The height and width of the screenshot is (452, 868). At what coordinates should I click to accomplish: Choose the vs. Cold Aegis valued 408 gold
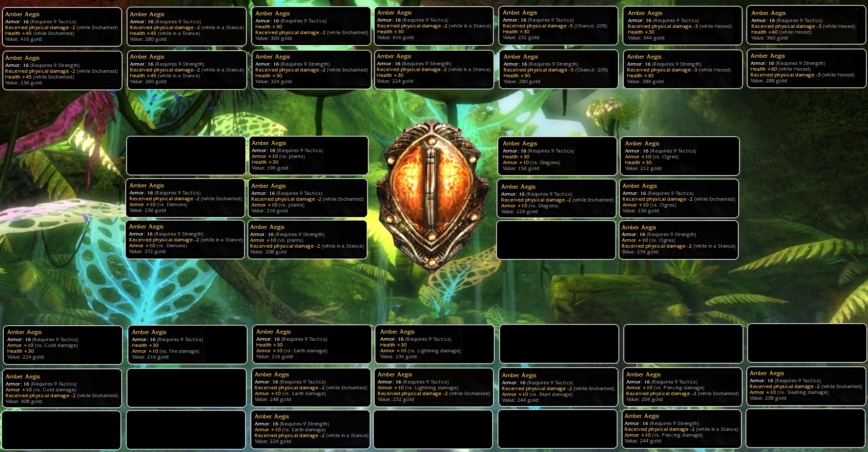coord(62,388)
